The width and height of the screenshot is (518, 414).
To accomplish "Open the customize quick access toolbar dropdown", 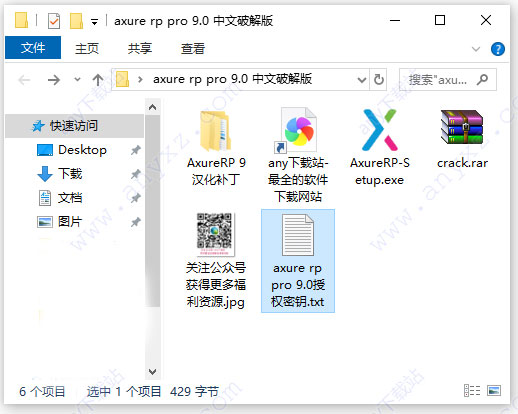I will pyautogui.click(x=95, y=22).
